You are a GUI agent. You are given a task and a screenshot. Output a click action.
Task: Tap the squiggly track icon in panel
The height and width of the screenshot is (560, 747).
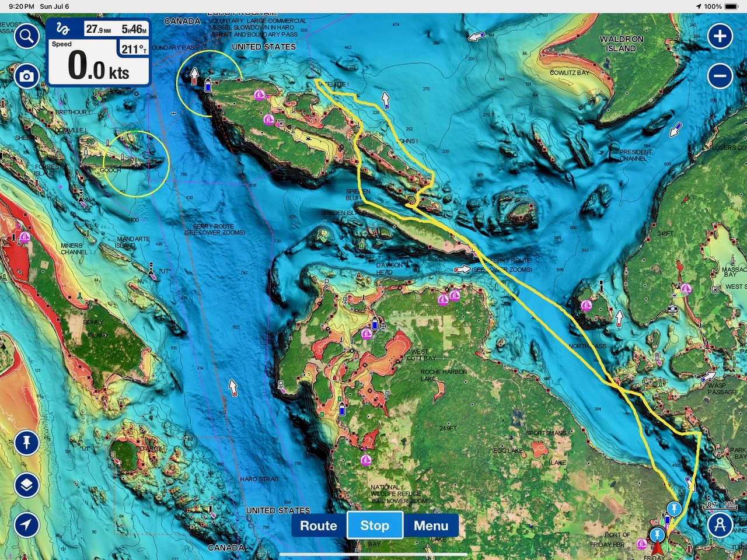64,29
